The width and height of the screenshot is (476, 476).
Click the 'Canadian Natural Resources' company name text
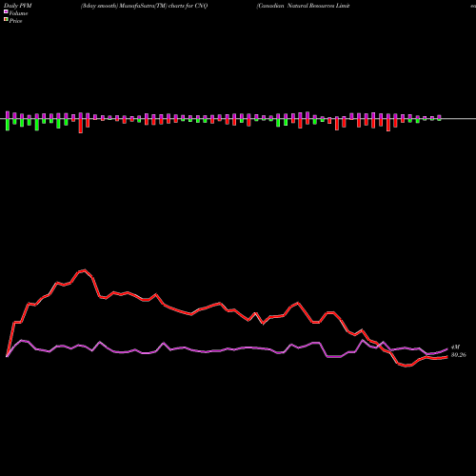point(296,6)
